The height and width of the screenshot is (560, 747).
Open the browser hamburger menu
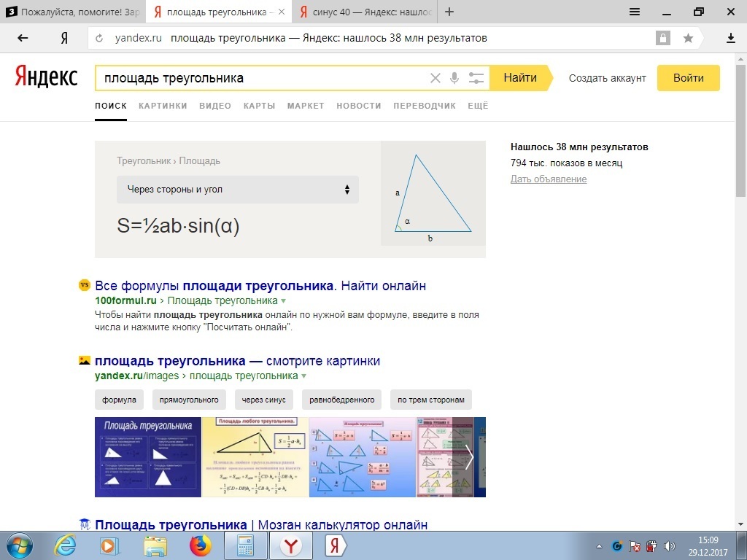click(635, 12)
